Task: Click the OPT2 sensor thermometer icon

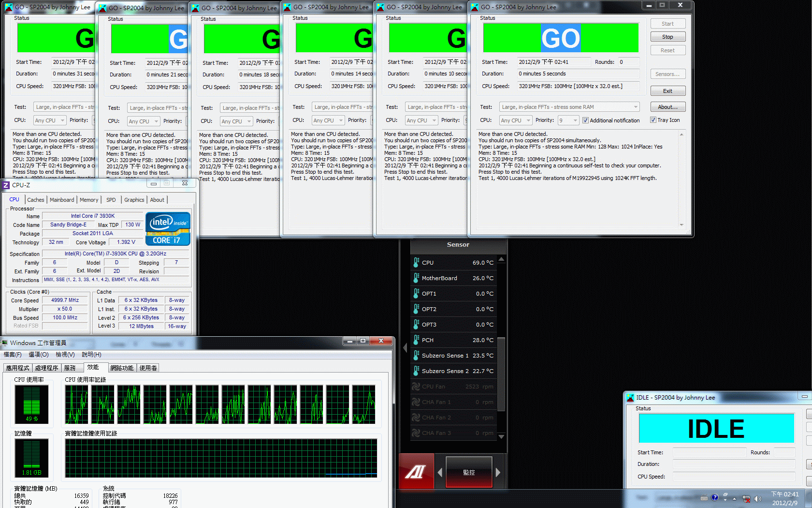Action: tap(416, 309)
